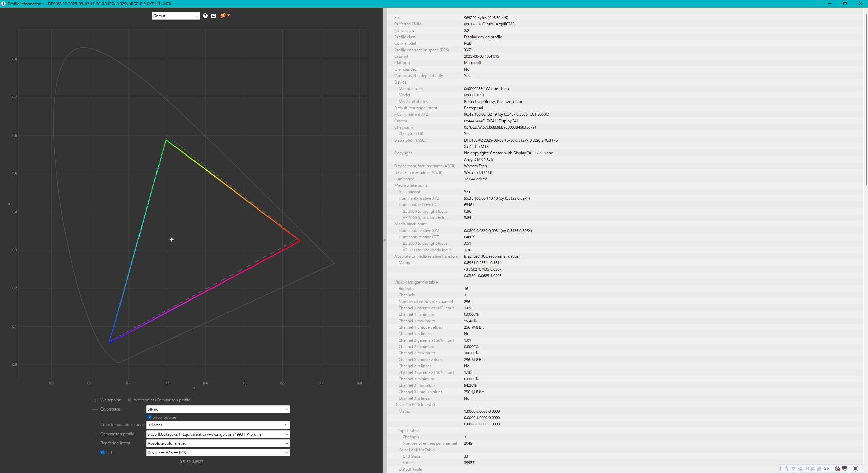Click the IME 英小 character width icon
The width and height of the screenshot is (868, 473).
pos(826,469)
